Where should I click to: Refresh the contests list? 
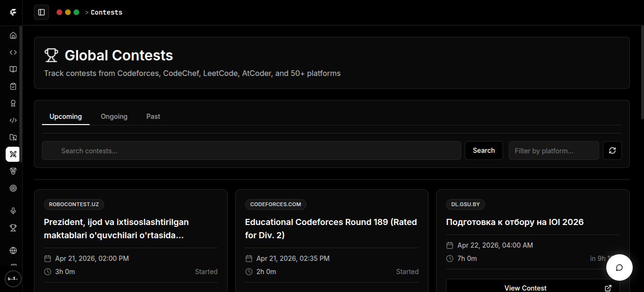tap(612, 150)
